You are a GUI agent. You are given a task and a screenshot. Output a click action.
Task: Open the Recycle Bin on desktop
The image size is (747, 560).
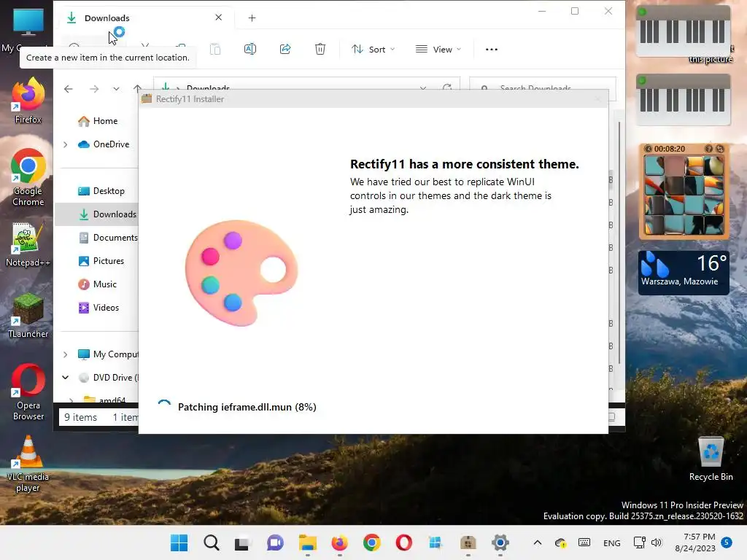711,459
